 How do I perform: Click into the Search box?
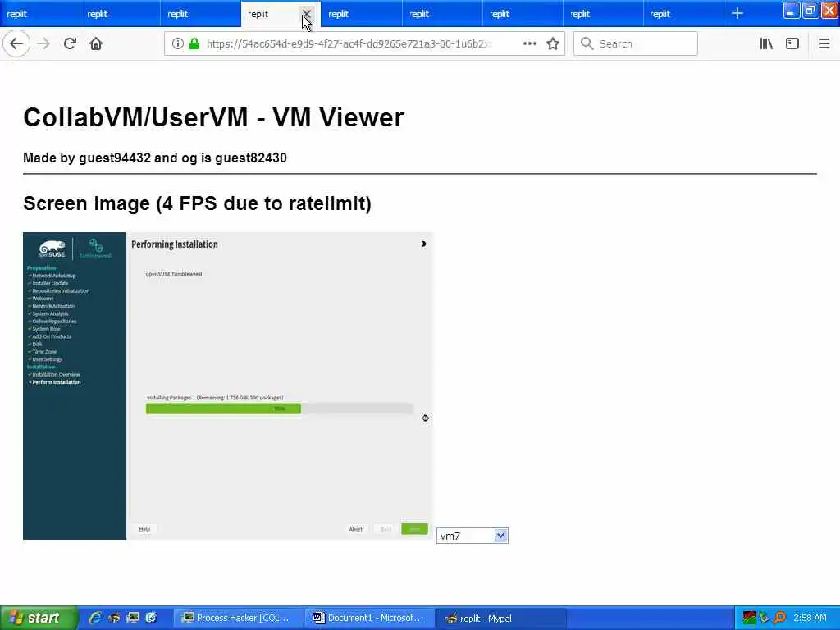point(636,44)
